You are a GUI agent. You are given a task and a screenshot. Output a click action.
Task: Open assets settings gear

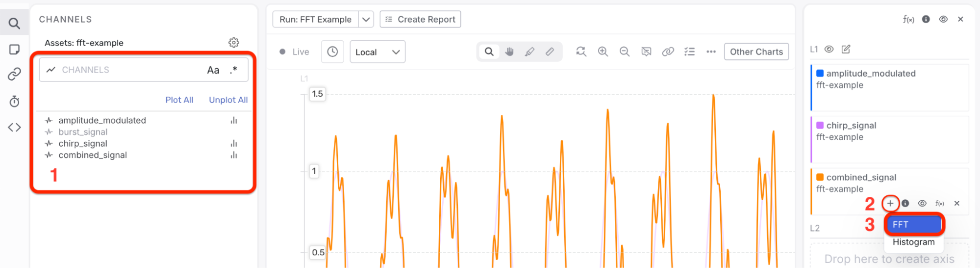click(x=234, y=43)
